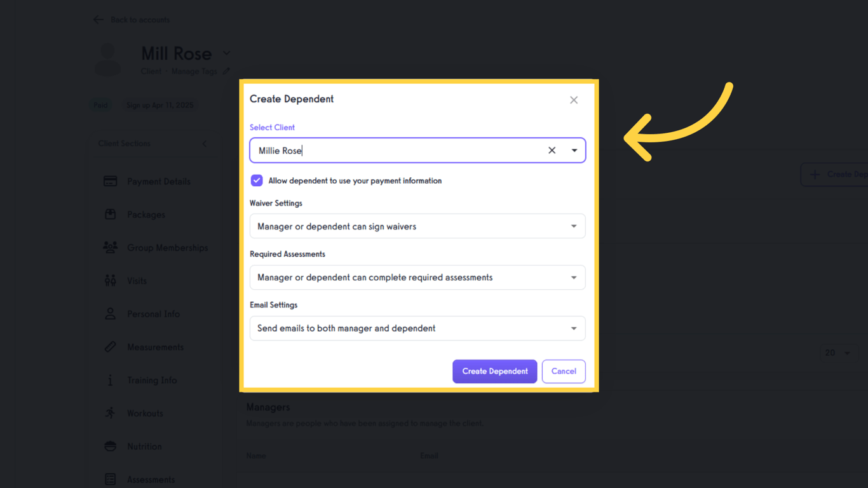Click the Create Dependent button
The width and height of the screenshot is (868, 488).
pos(494,371)
